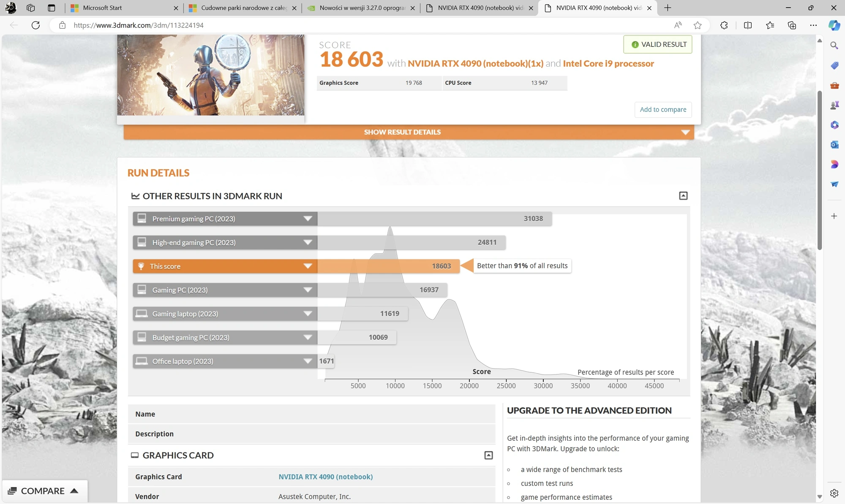Viewport: 845px width, 504px height.
Task: Click Intel Core i9 processor link
Action: (x=608, y=63)
